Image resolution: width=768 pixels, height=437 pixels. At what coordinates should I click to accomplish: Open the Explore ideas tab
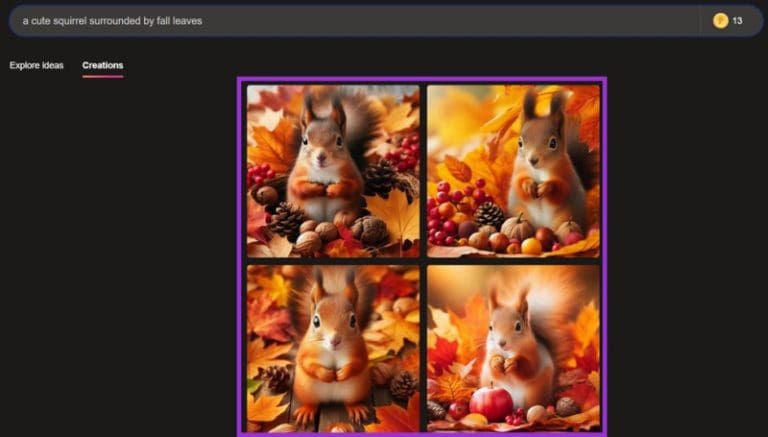[x=36, y=65]
